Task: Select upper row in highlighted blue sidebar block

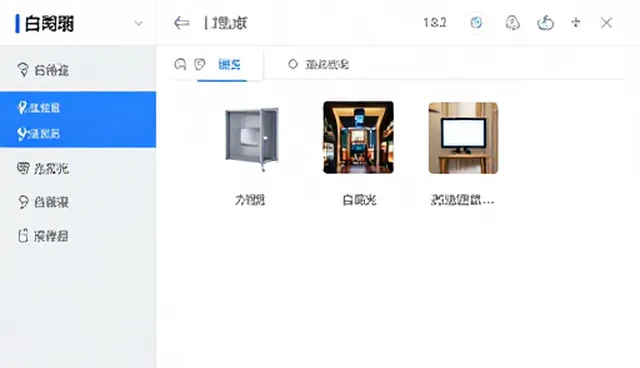Action: 78,108
